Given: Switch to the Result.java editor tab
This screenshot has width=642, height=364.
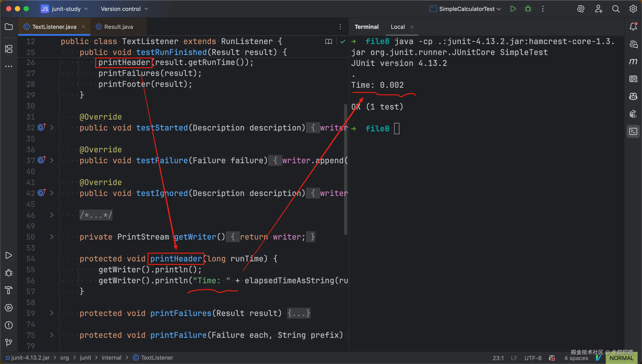Looking at the screenshot, I should tap(118, 27).
